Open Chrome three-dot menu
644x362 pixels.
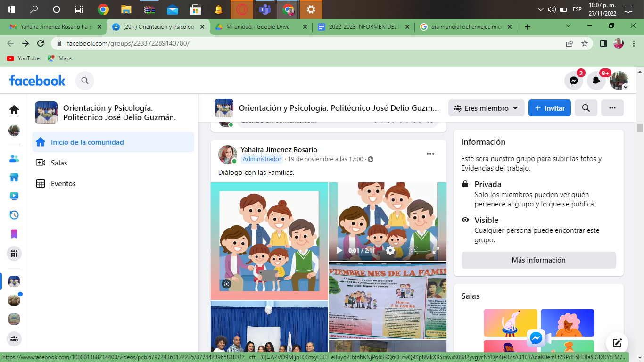point(633,43)
